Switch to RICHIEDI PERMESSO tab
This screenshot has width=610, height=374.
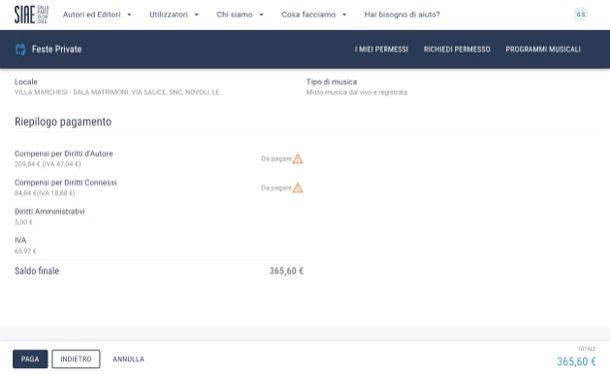click(457, 49)
